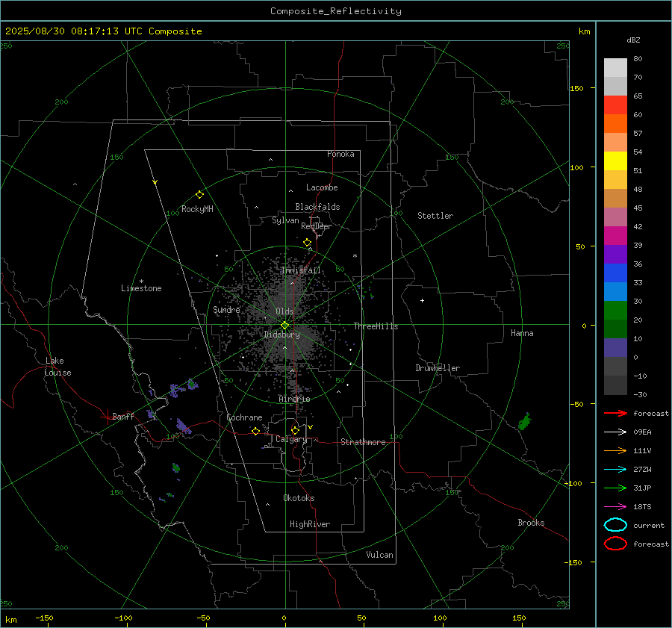Image resolution: width=672 pixels, height=628 pixels.
Task: Click the Olds city label
Action: click(284, 311)
